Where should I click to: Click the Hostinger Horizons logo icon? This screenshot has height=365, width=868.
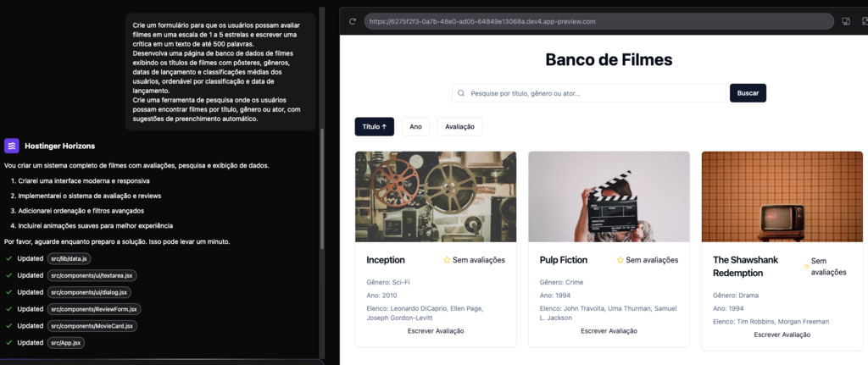tap(12, 146)
